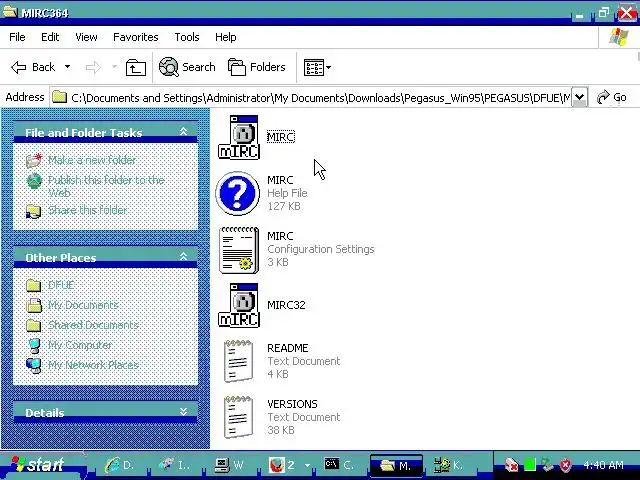This screenshot has width=640, height=480.
Task: Click into the Address path field
Action: coord(310,98)
